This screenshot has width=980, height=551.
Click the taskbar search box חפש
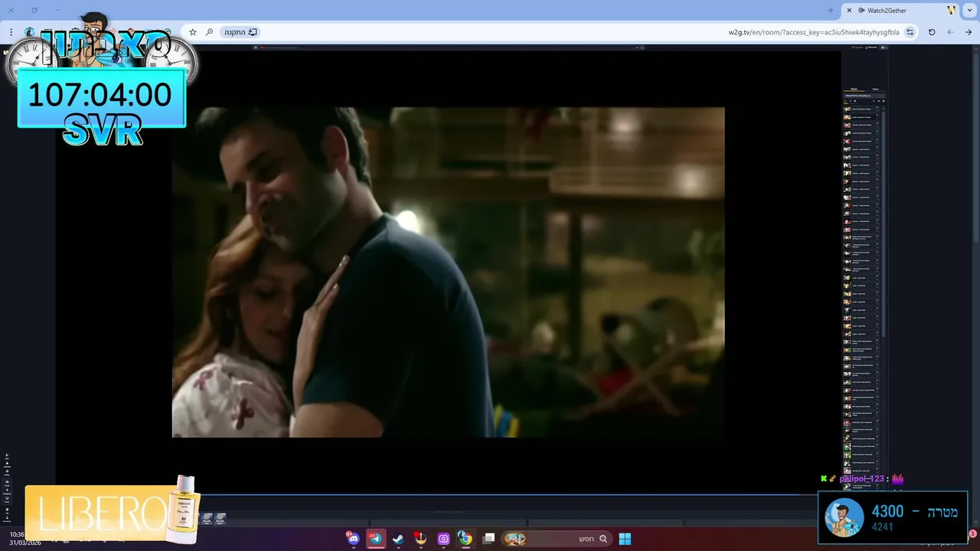point(556,539)
